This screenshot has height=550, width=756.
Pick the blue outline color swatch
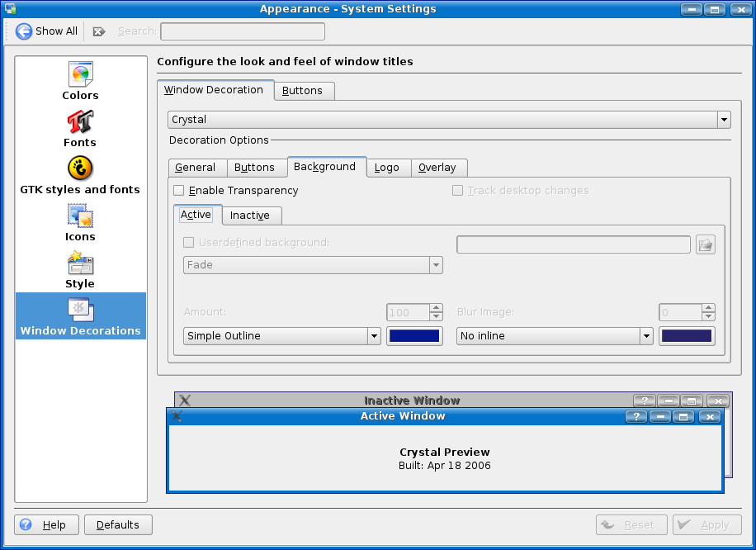(414, 336)
